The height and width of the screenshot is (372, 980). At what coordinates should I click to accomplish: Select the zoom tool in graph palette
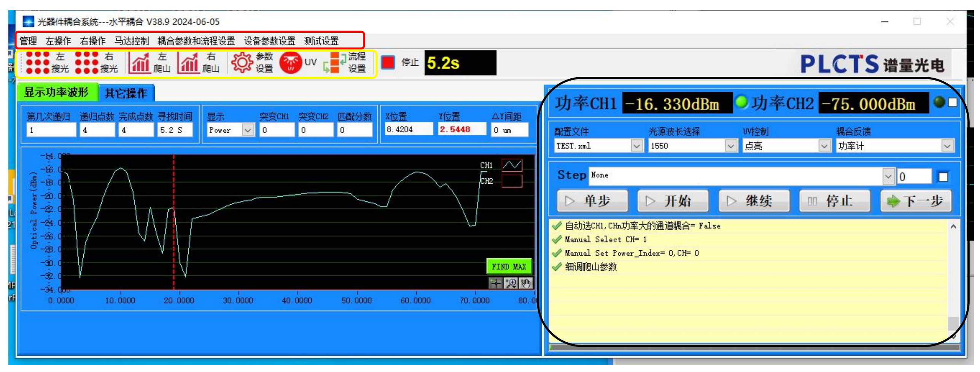point(511,283)
